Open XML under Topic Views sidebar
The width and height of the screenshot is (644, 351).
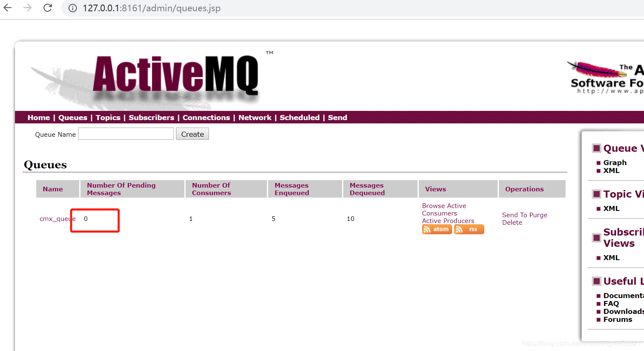click(611, 208)
